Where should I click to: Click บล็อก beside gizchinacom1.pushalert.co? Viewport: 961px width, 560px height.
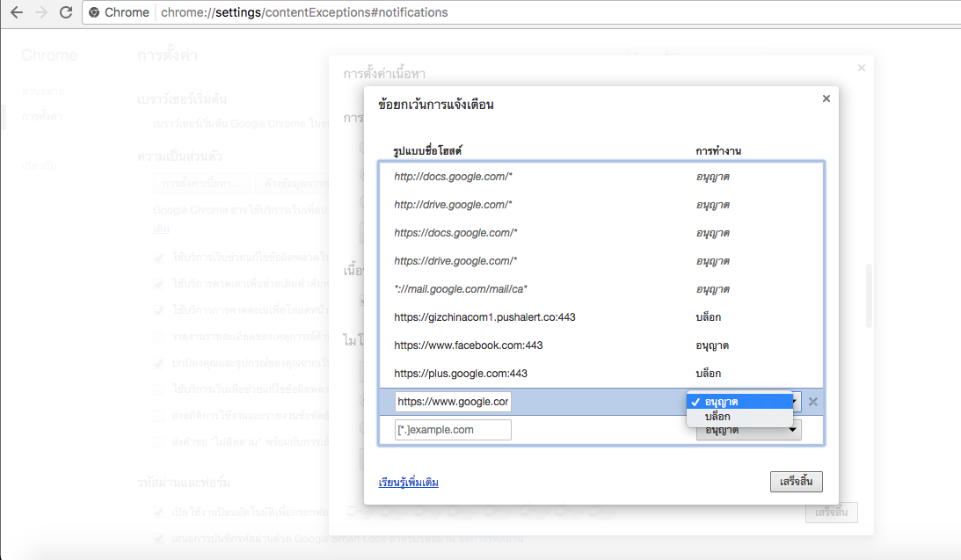pos(709,317)
